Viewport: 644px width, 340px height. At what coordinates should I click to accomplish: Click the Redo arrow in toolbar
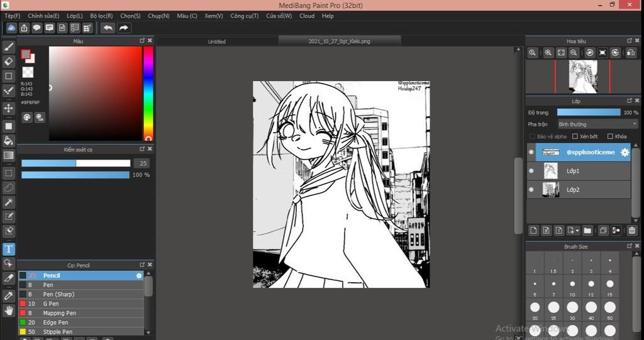coord(124,28)
